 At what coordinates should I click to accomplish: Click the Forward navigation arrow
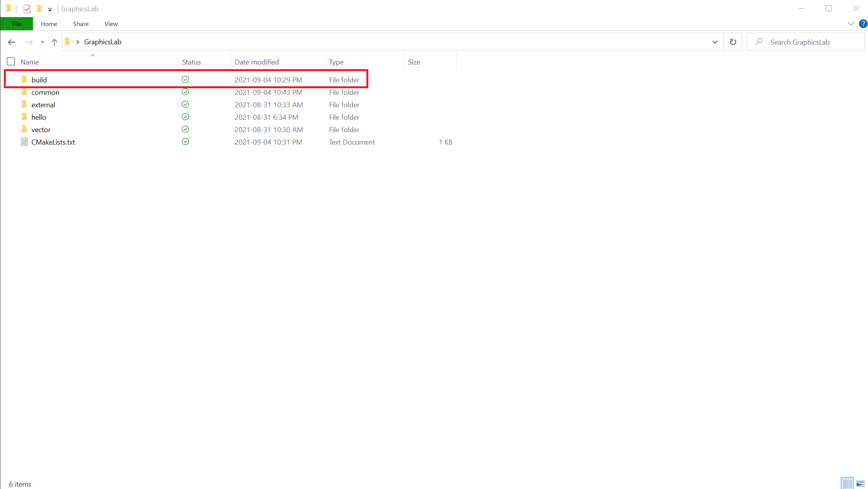(29, 42)
